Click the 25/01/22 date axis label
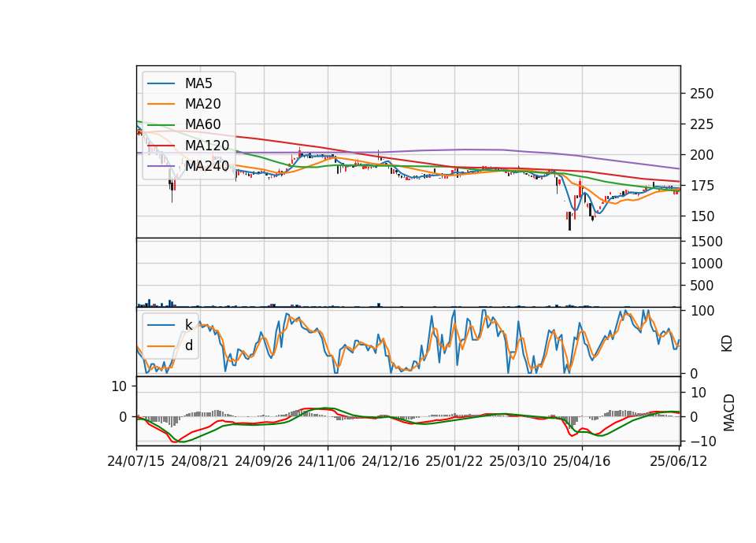 coord(454,461)
